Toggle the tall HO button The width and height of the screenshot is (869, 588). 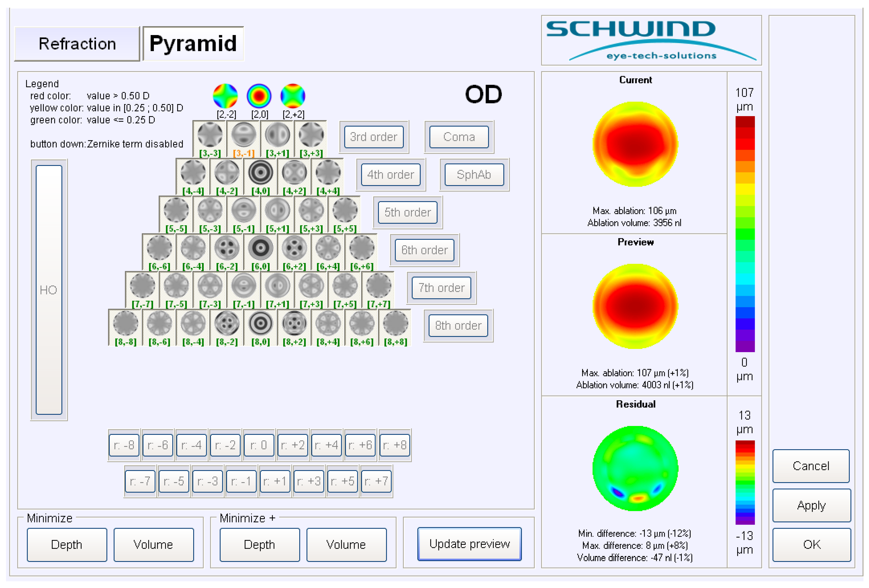(x=48, y=290)
